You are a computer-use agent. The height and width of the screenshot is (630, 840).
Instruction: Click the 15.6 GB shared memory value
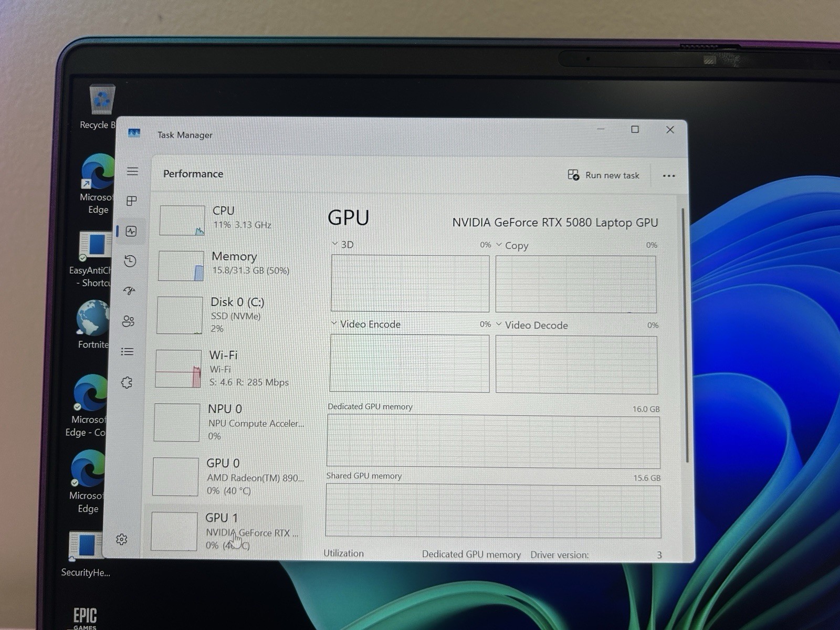[x=647, y=478]
